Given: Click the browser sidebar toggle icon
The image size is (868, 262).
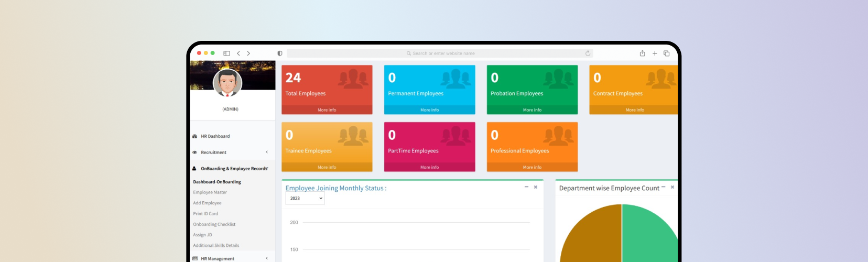Looking at the screenshot, I should coord(226,53).
